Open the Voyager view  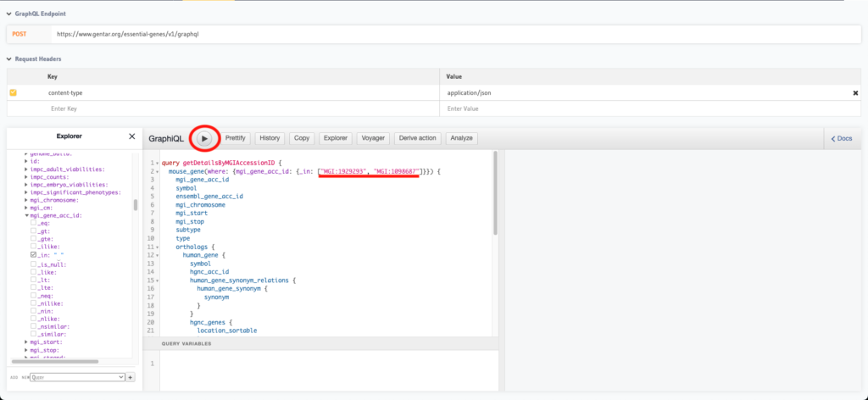(373, 138)
